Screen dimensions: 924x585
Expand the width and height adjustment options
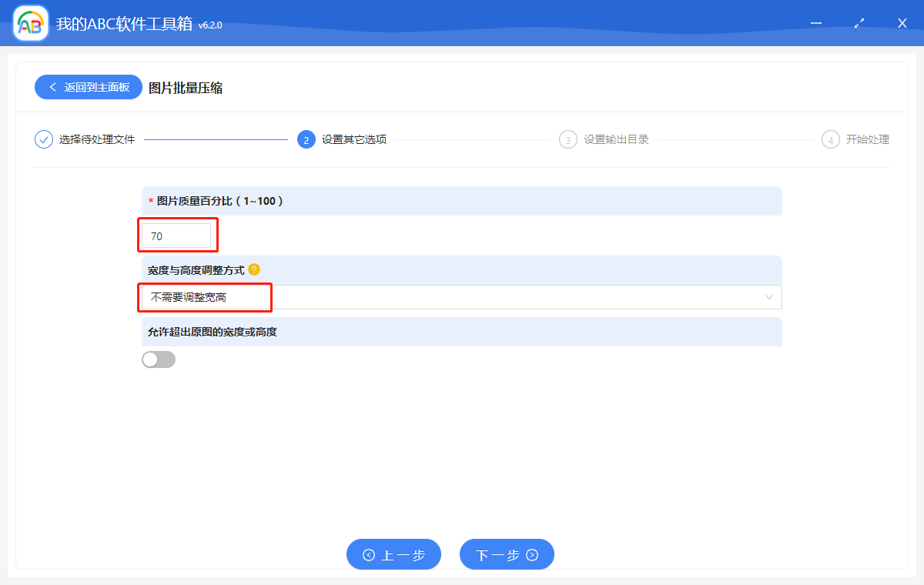(x=460, y=297)
